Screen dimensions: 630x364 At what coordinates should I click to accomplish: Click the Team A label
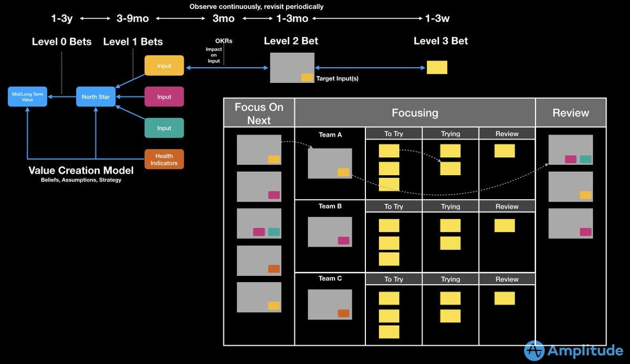tap(330, 135)
